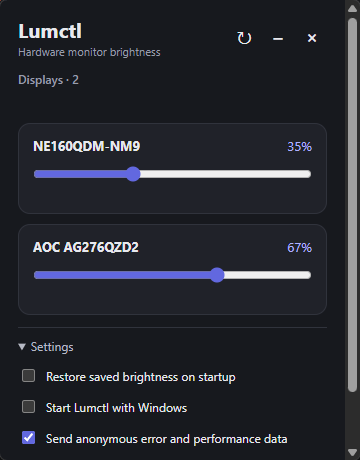
Task: Click the scrollbar down arrow
Action: (352, 452)
